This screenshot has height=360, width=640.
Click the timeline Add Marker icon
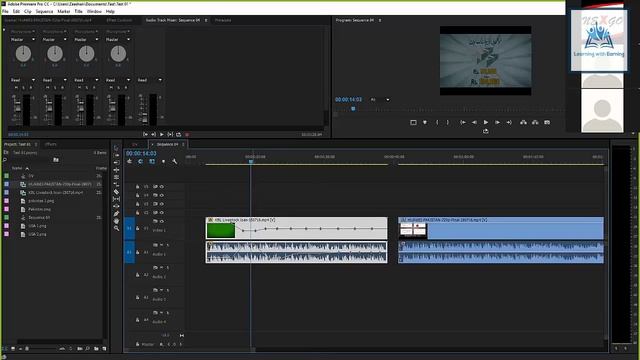coord(163,162)
